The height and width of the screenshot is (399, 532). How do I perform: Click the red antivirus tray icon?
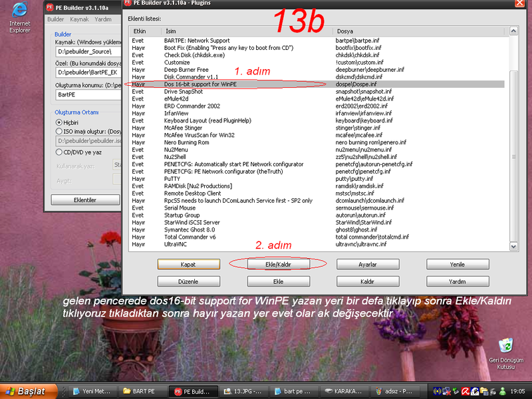[x=465, y=391]
